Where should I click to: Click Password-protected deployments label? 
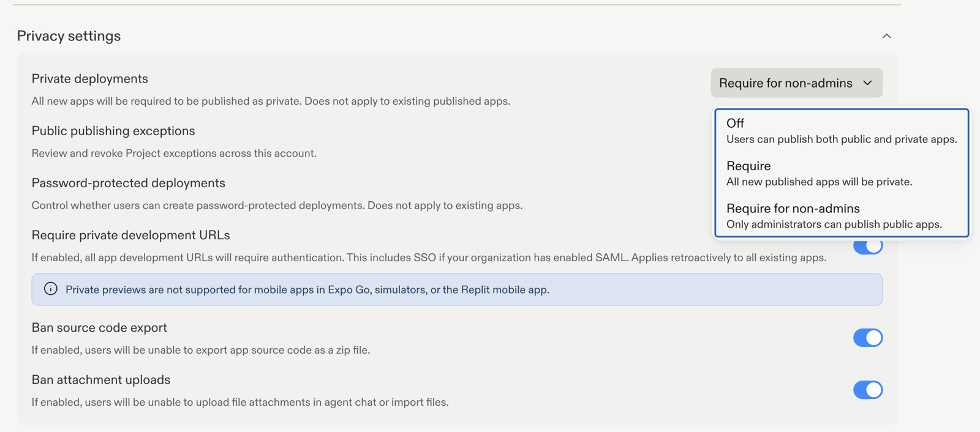(129, 183)
